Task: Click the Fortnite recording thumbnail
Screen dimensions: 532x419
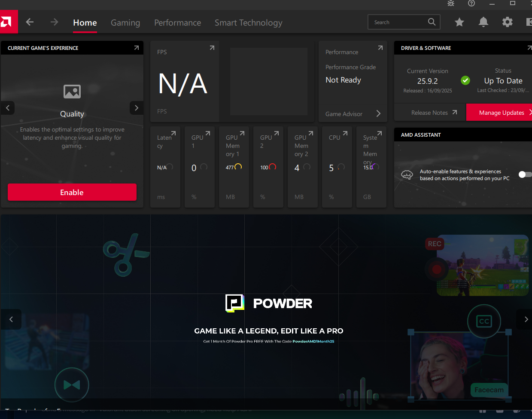Action: [x=482, y=266]
